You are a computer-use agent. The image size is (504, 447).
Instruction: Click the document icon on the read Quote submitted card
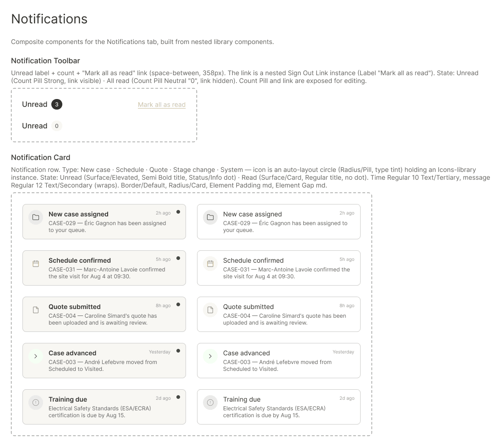pyautogui.click(x=210, y=310)
